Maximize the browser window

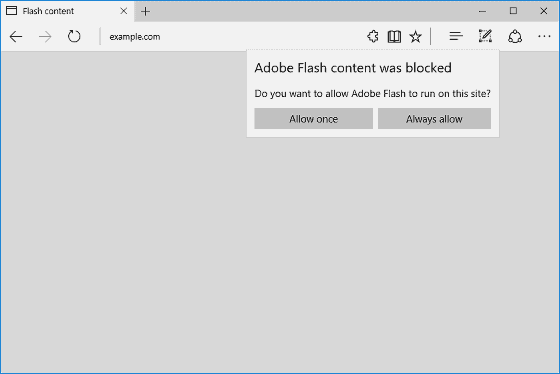(513, 11)
